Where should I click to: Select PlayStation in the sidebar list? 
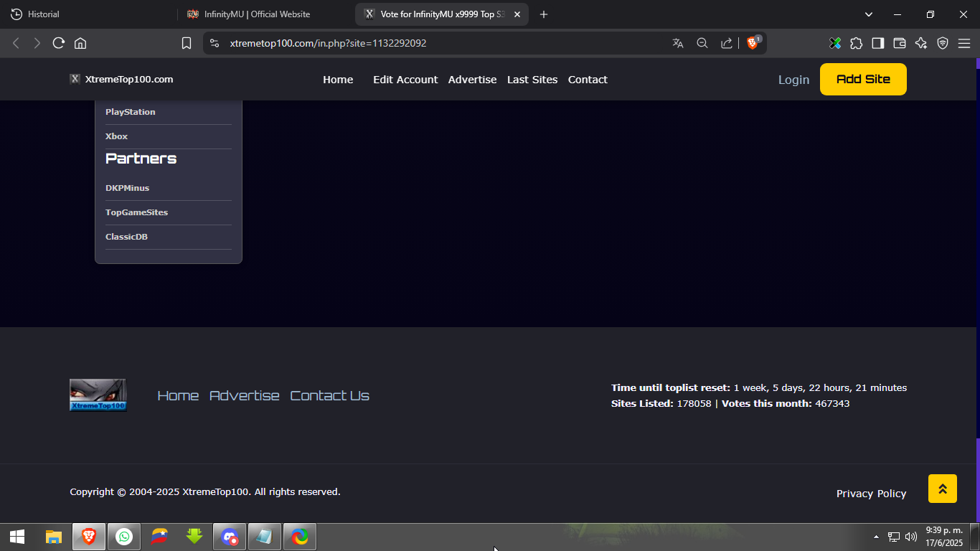click(131, 112)
